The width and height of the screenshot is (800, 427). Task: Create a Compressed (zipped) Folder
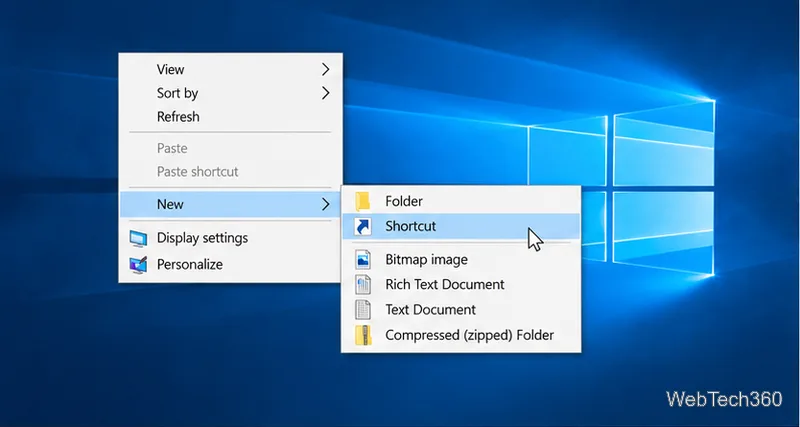[x=461, y=335]
